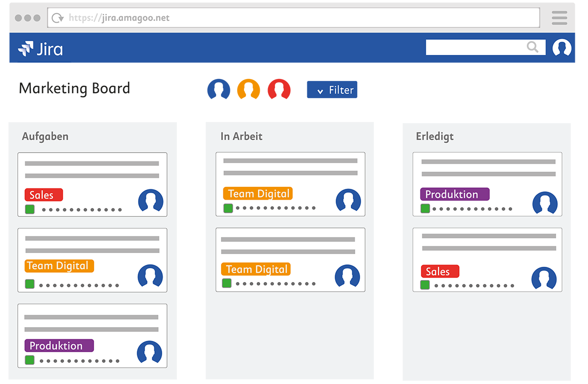Collapse the Aufgaben column header

coord(45,136)
